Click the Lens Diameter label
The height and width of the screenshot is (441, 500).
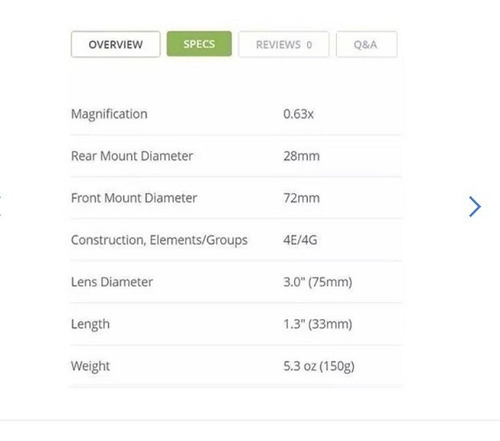[x=112, y=282]
